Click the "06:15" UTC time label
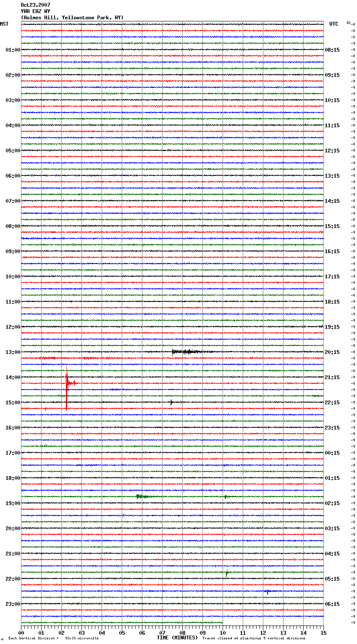 332,604
